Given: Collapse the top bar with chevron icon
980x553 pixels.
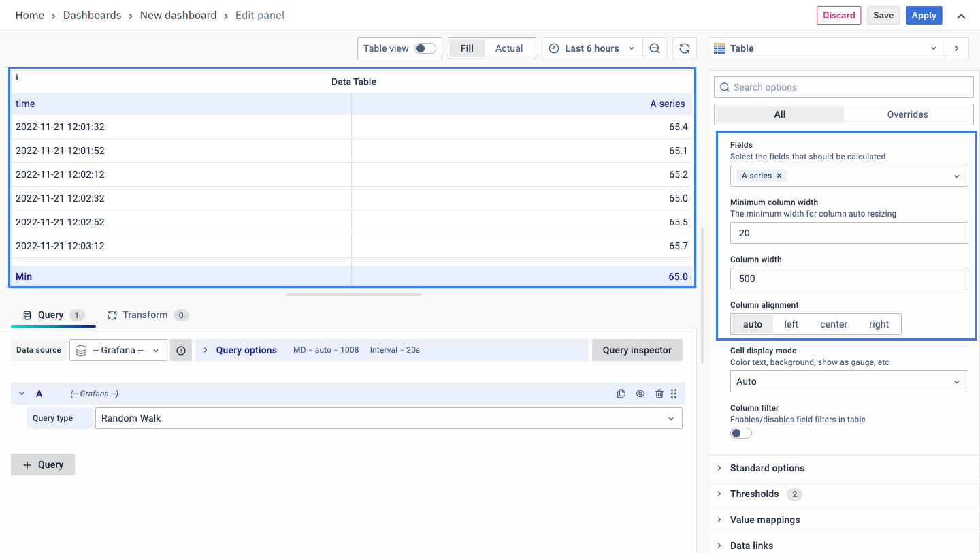Looking at the screenshot, I should [961, 16].
